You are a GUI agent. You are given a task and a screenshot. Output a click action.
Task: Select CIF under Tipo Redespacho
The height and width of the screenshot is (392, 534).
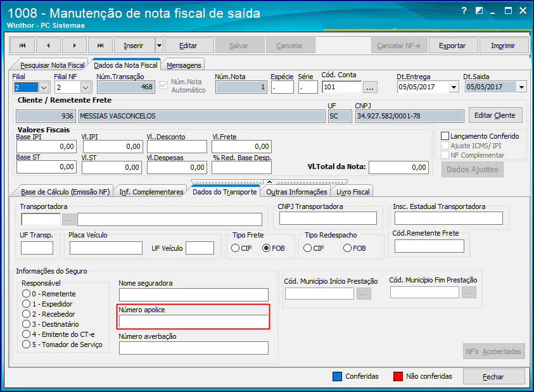click(307, 248)
